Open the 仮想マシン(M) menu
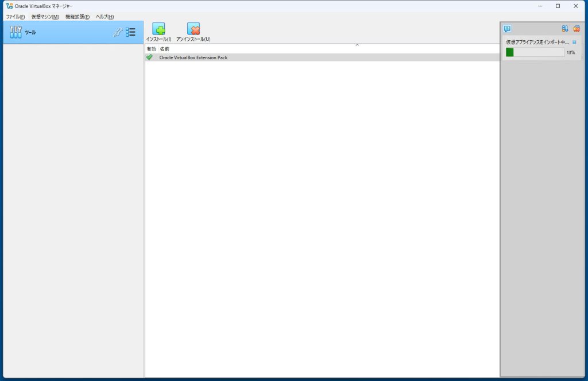Screen dimensions: 588x381 (x=45, y=17)
